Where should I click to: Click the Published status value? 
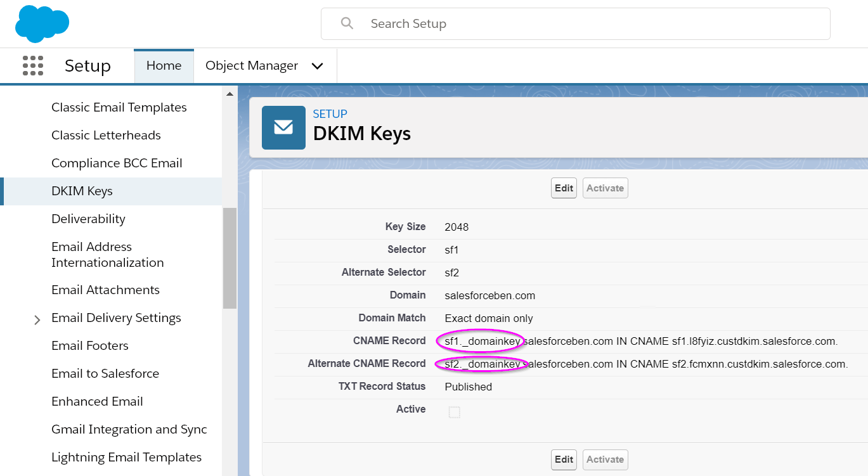[x=469, y=387]
